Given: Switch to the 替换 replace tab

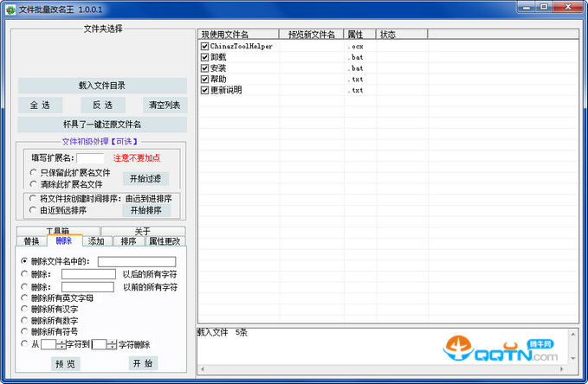Looking at the screenshot, I should pos(30,241).
